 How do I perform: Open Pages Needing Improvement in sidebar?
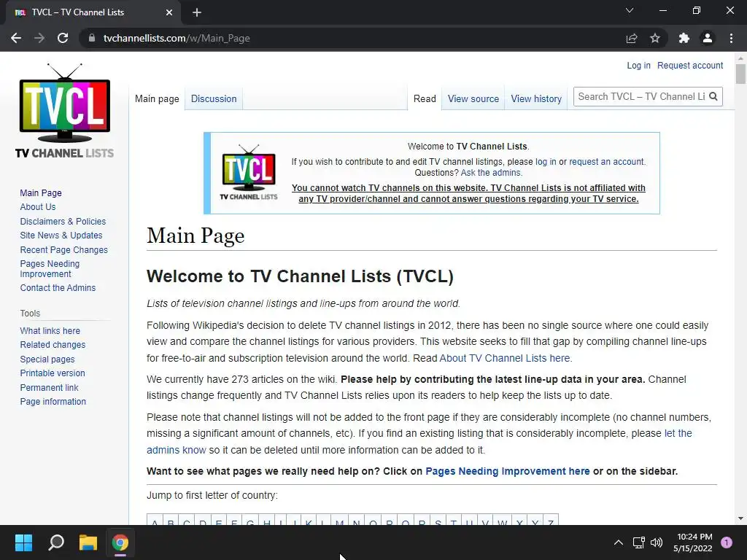(50, 268)
